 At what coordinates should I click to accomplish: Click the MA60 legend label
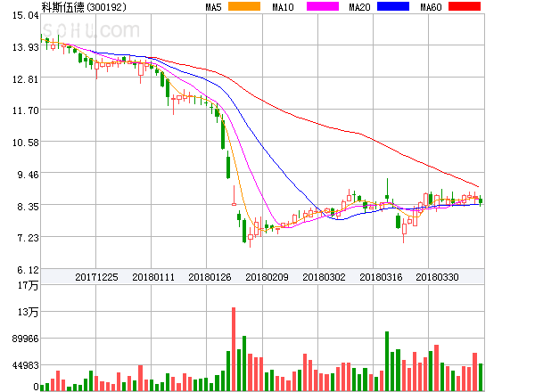coord(431,7)
